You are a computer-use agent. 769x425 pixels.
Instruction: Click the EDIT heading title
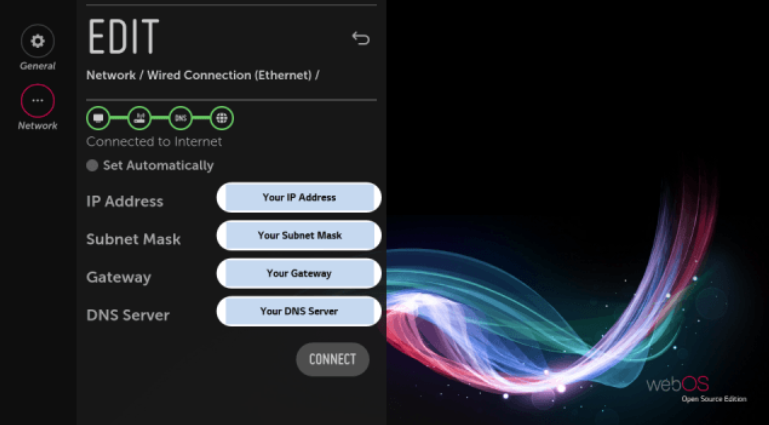pos(124,37)
